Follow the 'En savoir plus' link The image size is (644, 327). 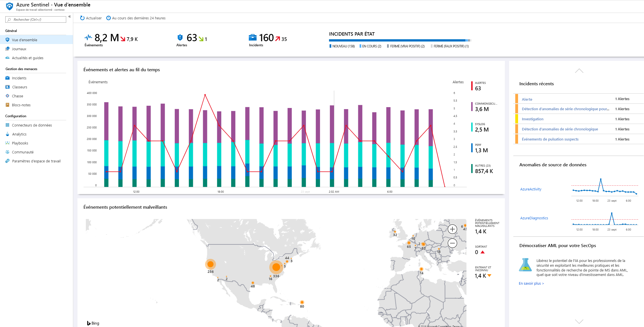pyautogui.click(x=531, y=283)
